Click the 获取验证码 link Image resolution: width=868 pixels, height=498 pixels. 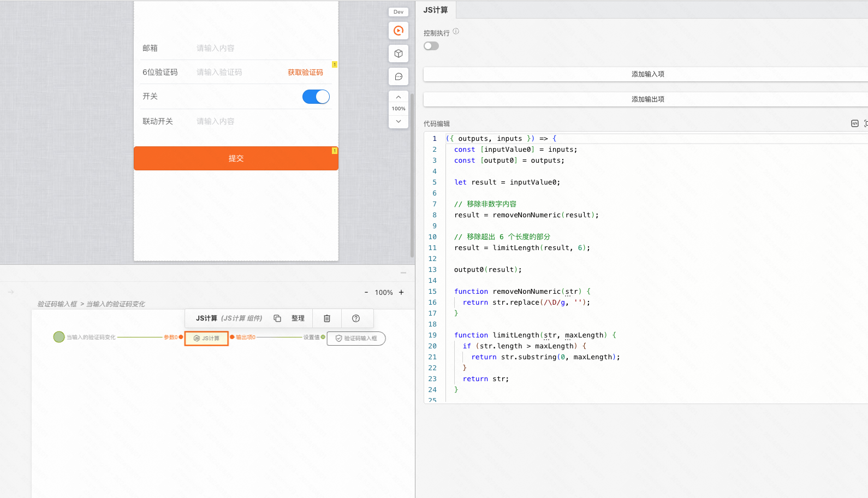coord(305,72)
